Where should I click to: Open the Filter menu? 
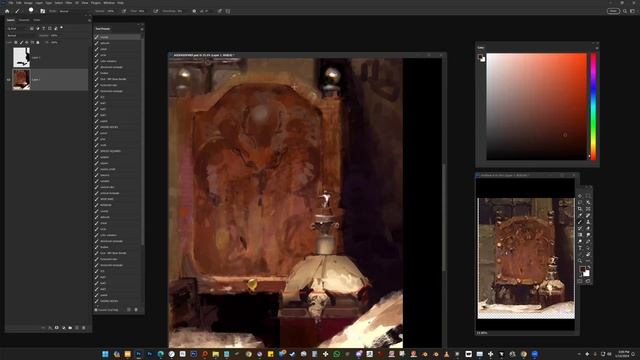69,3
